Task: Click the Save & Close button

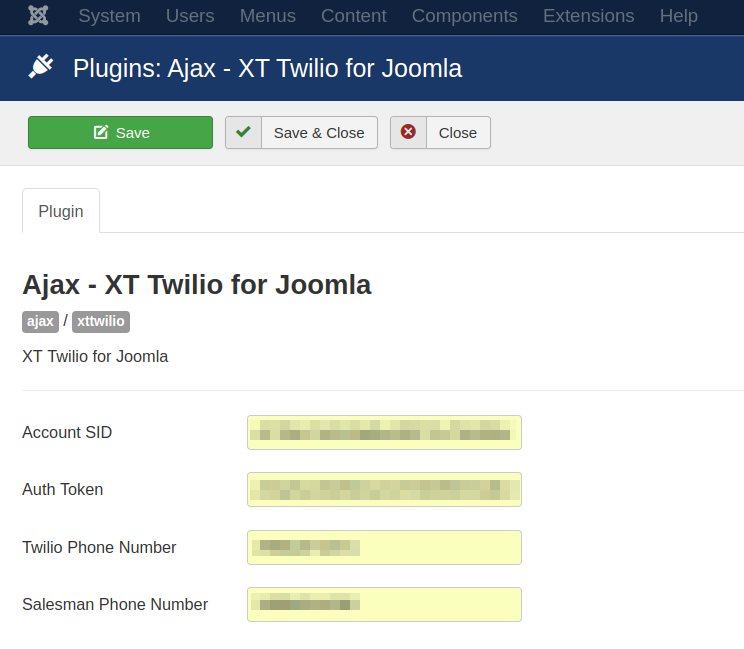Action: click(301, 133)
